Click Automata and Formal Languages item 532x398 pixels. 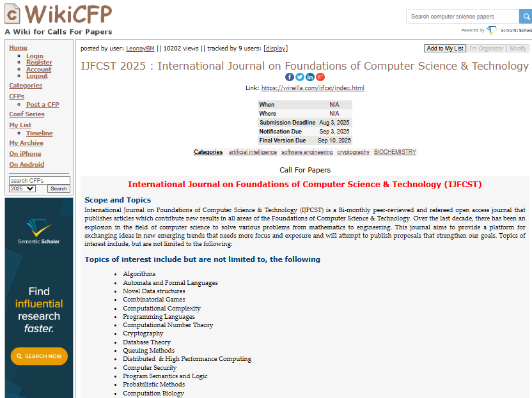point(170,283)
